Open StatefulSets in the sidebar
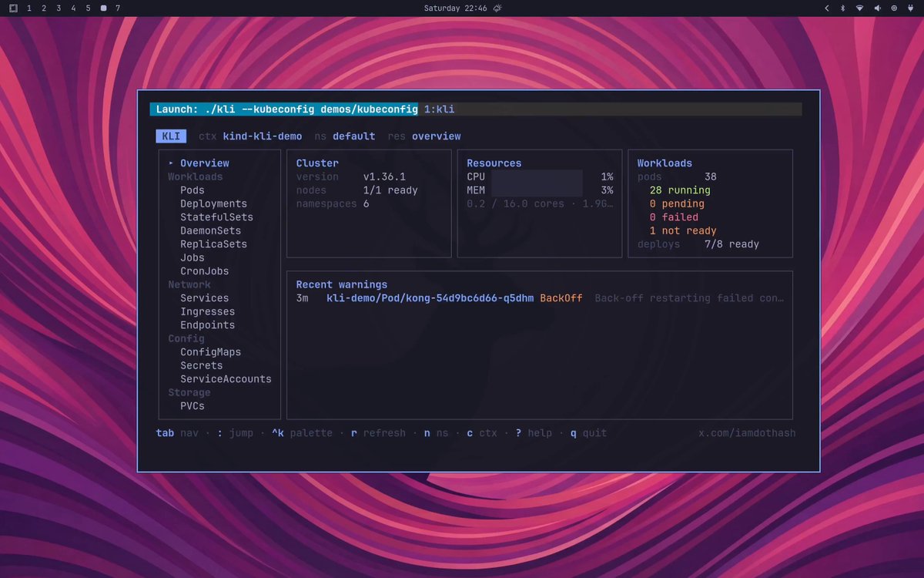Image resolution: width=924 pixels, height=578 pixels. (217, 217)
